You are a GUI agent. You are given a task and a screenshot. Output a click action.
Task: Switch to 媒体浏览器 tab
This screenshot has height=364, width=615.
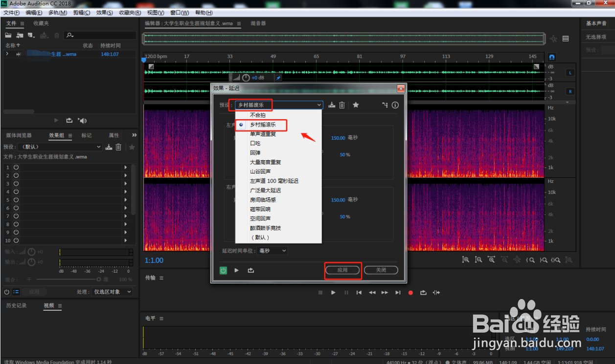[19, 135]
